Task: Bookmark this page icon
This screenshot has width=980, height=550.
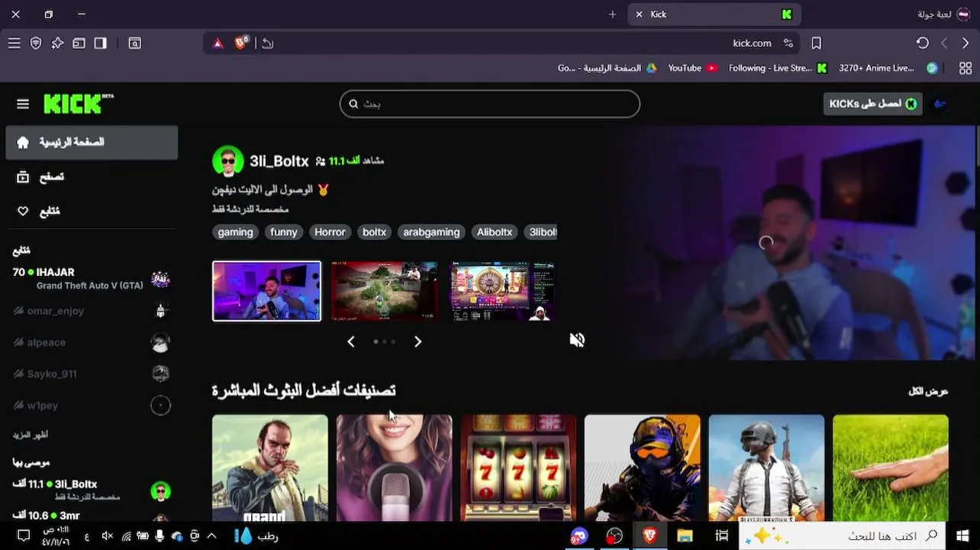Action: [816, 44]
